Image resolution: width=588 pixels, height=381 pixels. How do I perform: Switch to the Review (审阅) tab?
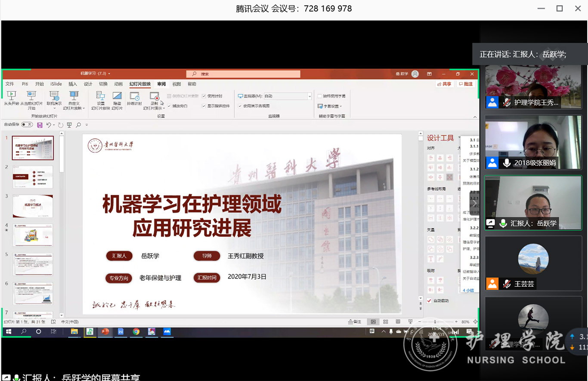(161, 84)
